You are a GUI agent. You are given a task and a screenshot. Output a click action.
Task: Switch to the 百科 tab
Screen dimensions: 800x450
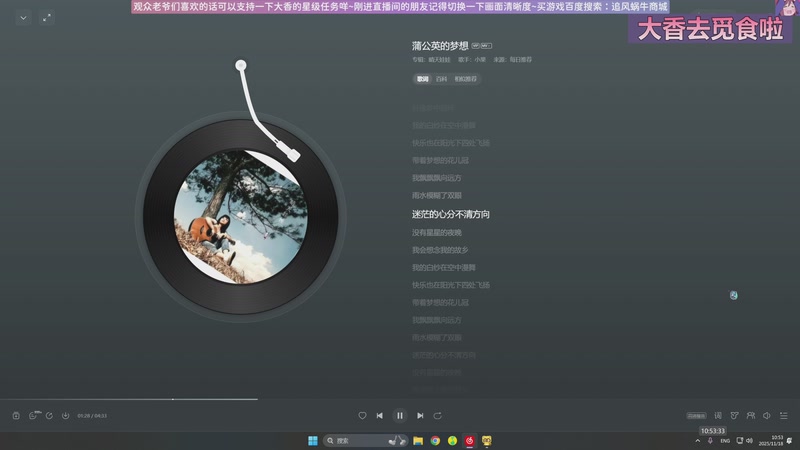(x=441, y=79)
